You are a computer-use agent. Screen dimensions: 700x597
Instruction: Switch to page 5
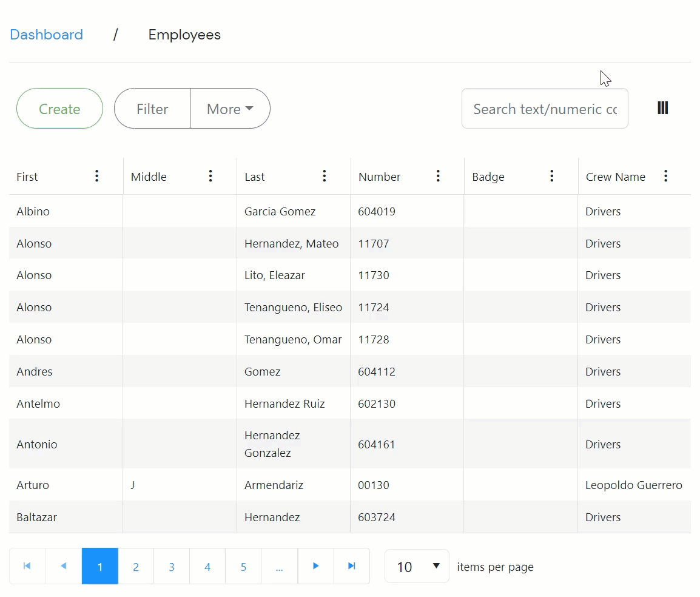tap(243, 567)
